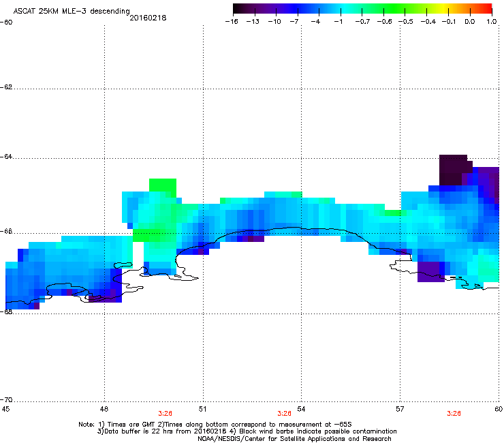Click the 'NOAA/NESDIS/Center for Satellite Applications and Research' credit
504x443 pixels.
(294, 439)
